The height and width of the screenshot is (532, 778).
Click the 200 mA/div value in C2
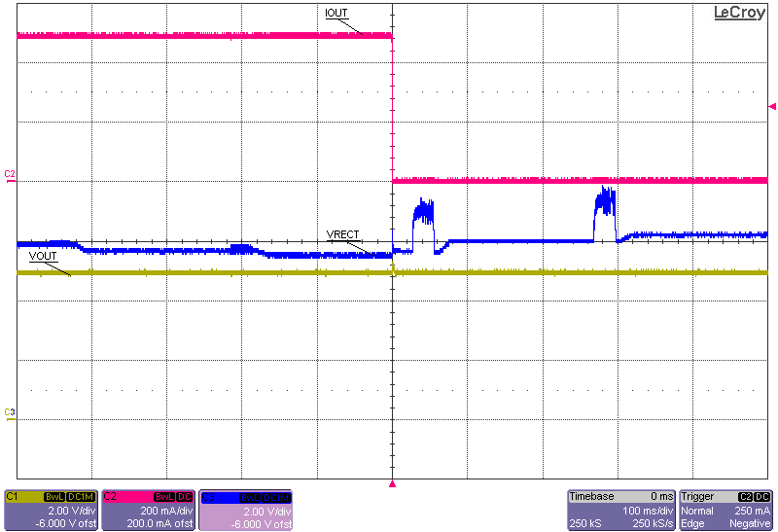coord(166,511)
